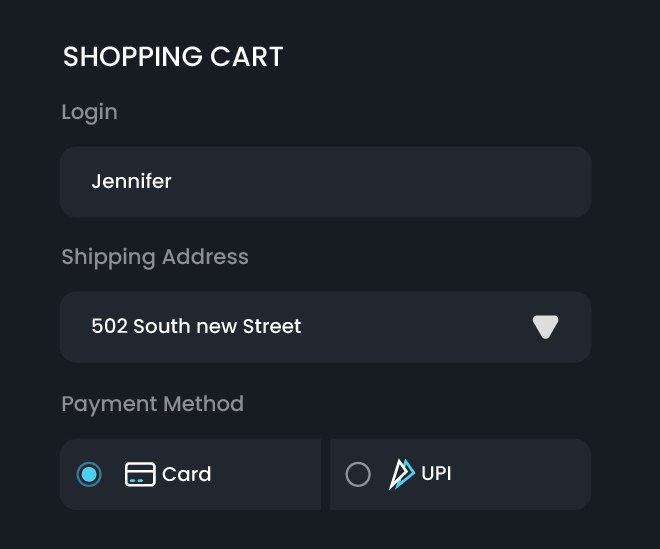Select the UPI radio button

pyautogui.click(x=357, y=474)
